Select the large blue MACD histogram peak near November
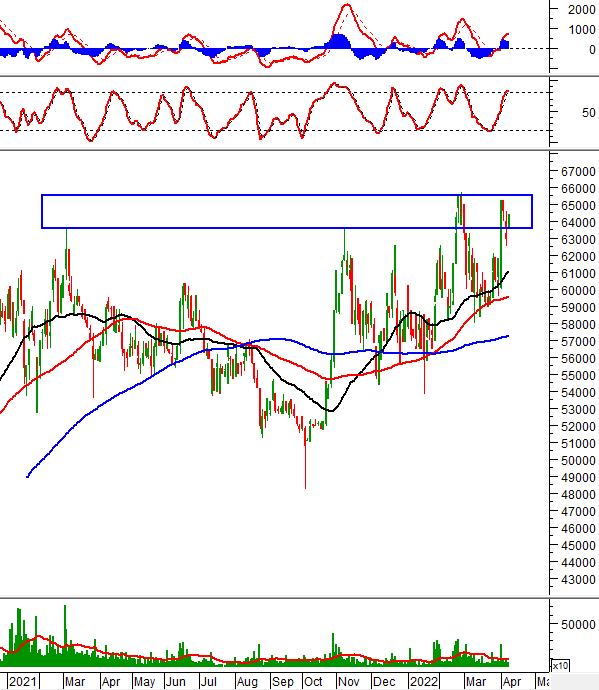Screen dimensions: 599x690 tap(339, 41)
